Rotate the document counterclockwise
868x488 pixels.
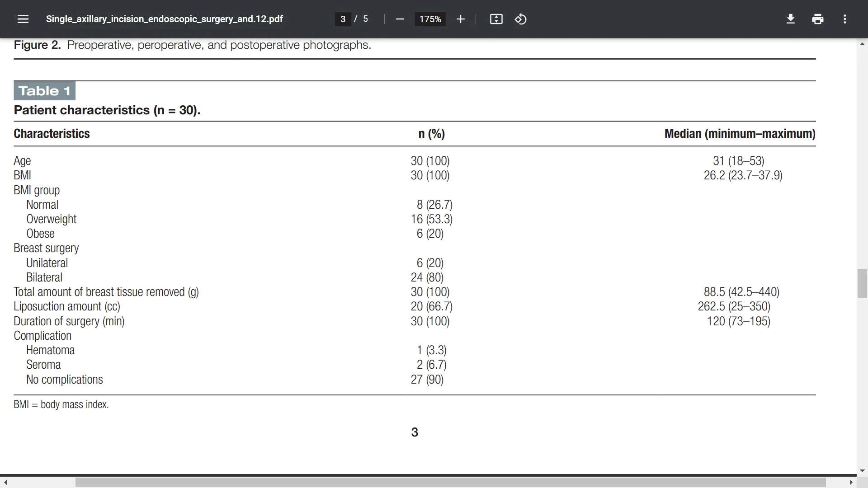[520, 19]
